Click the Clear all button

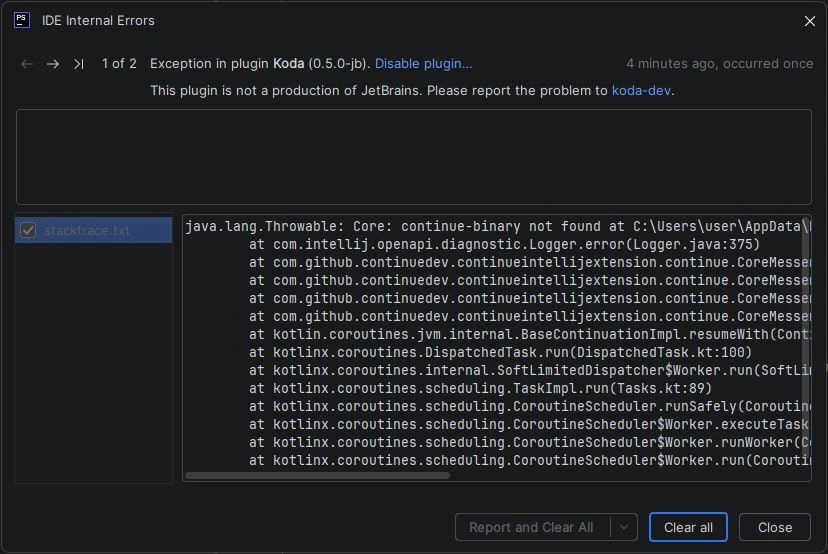coord(688,527)
